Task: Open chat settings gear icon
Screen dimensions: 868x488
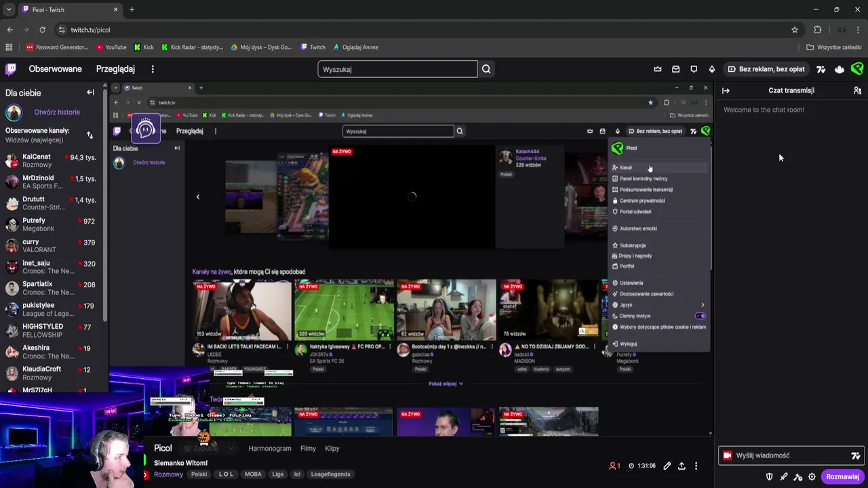Action: (x=812, y=476)
